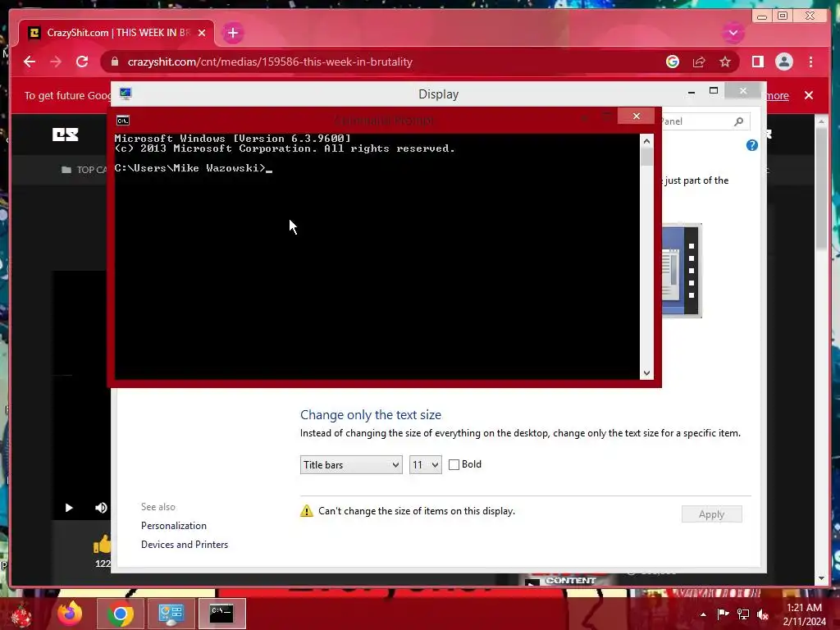
Task: Open the Title bars item dropdown
Action: point(351,464)
